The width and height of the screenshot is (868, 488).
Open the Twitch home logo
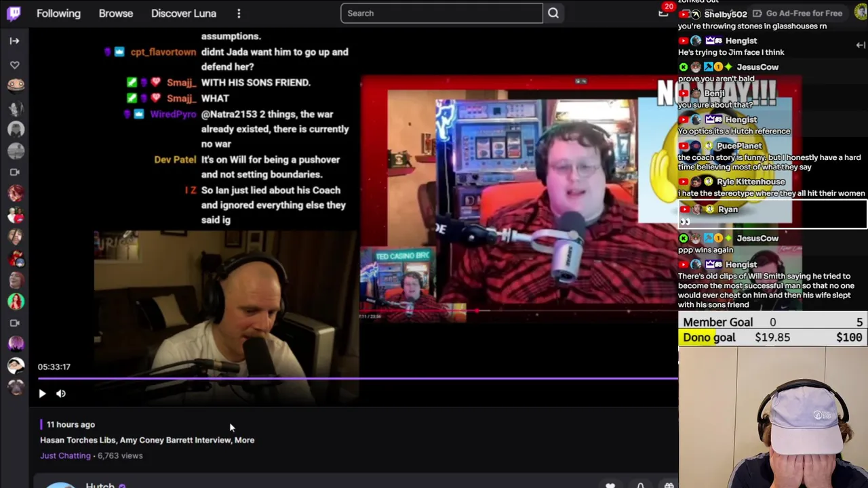pos(14,13)
